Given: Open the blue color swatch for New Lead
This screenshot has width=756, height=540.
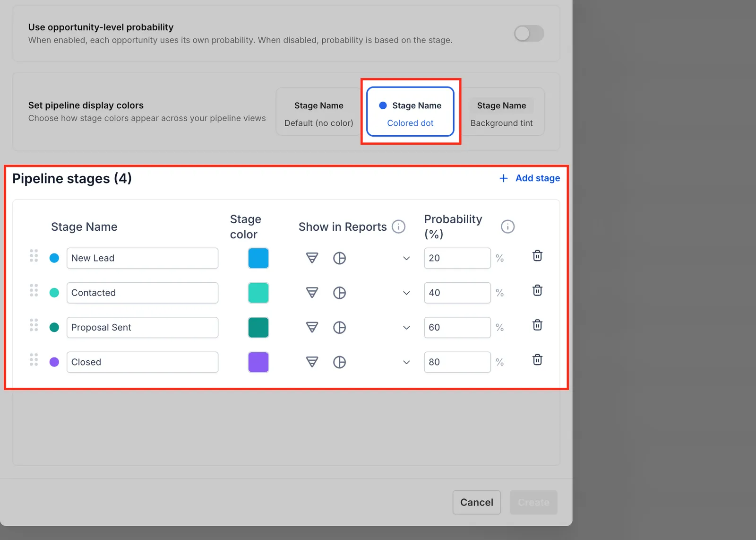Looking at the screenshot, I should tap(258, 258).
